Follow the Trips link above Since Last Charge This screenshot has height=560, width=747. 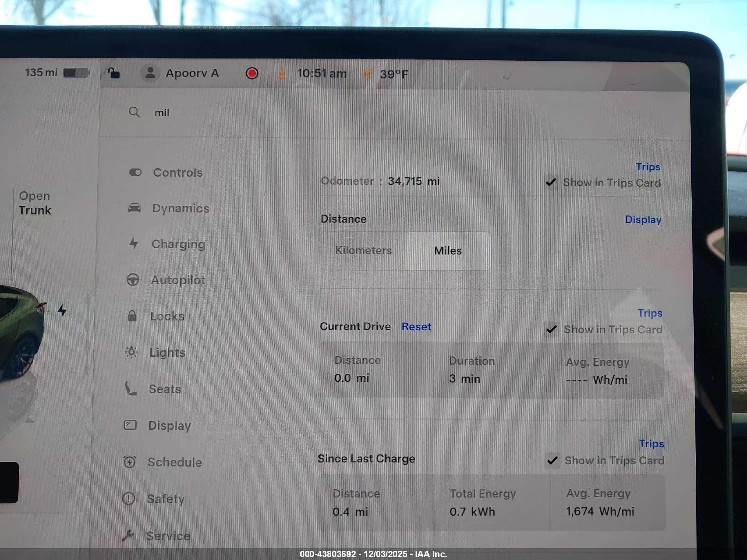pyautogui.click(x=652, y=443)
